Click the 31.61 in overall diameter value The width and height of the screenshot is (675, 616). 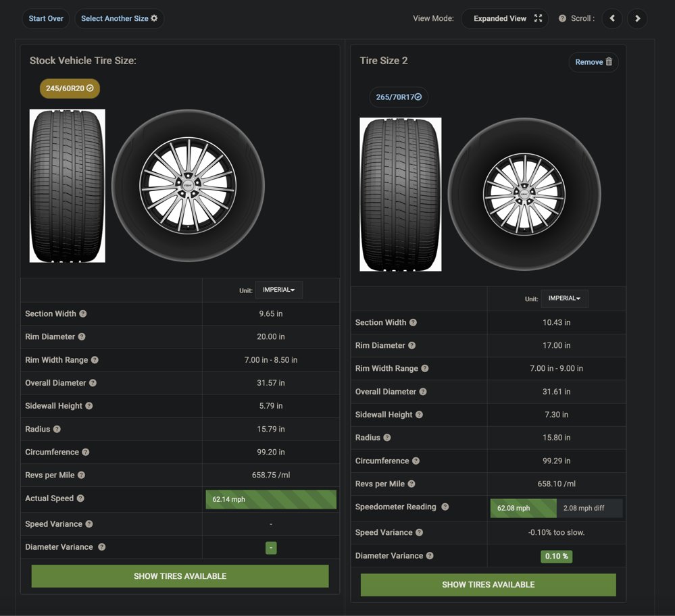point(557,392)
